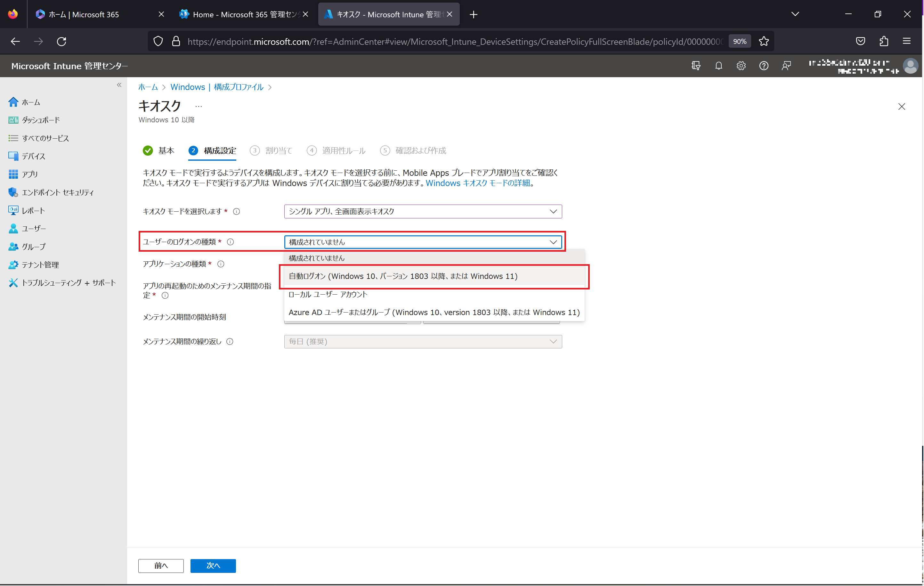Switch to the 構成設定 step
This screenshot has width=924, height=586.
coord(212,151)
